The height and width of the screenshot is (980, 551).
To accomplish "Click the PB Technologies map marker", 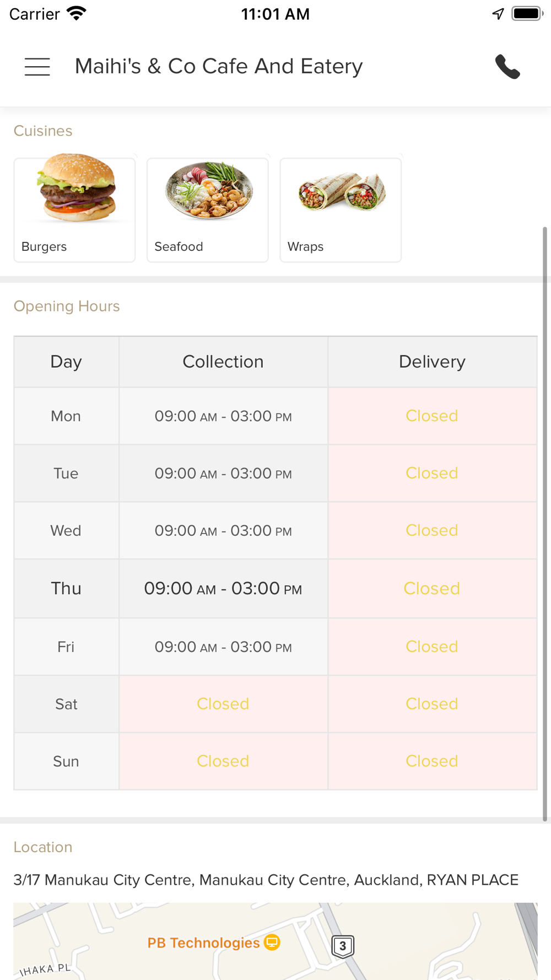I will click(x=272, y=942).
